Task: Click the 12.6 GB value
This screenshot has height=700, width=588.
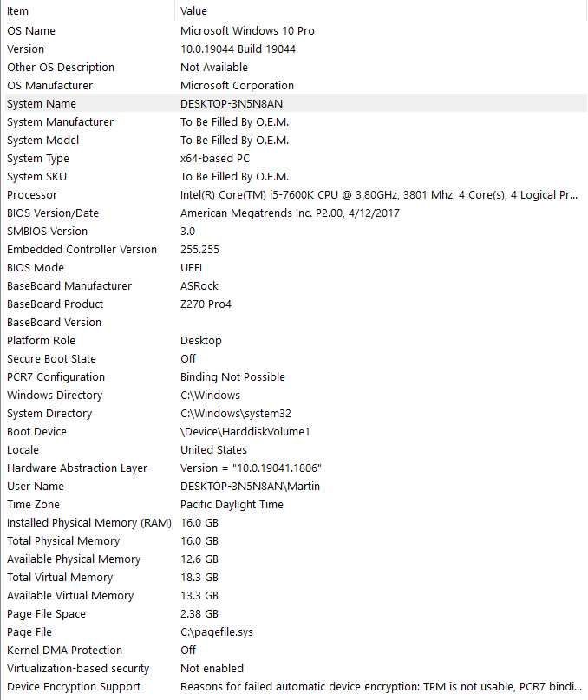Action: tap(199, 559)
